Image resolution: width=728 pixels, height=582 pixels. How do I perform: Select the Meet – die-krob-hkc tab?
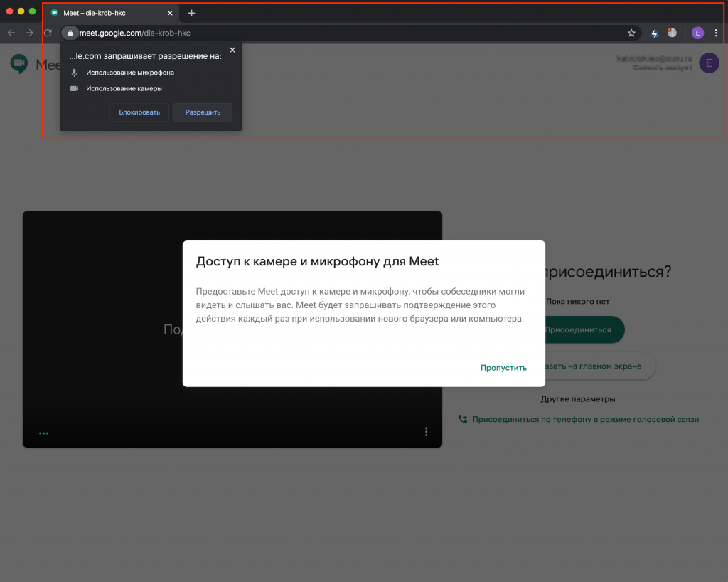112,13
